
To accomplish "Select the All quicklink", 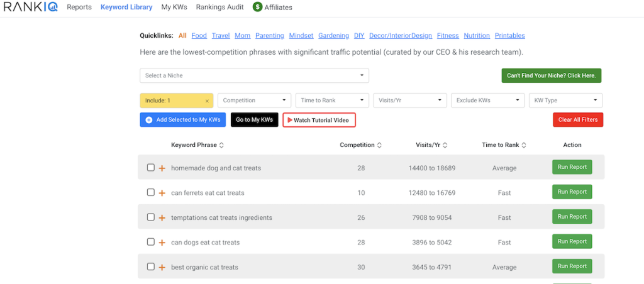I will tap(182, 36).
